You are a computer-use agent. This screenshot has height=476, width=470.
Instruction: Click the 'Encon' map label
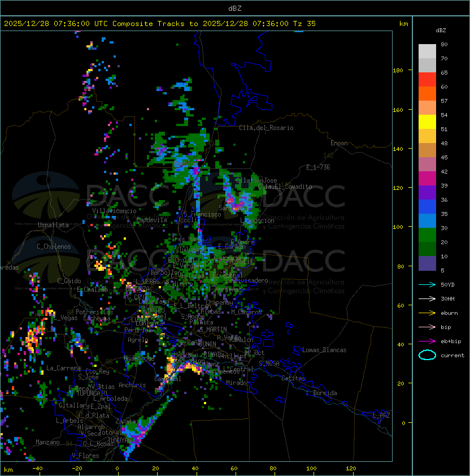[339, 143]
